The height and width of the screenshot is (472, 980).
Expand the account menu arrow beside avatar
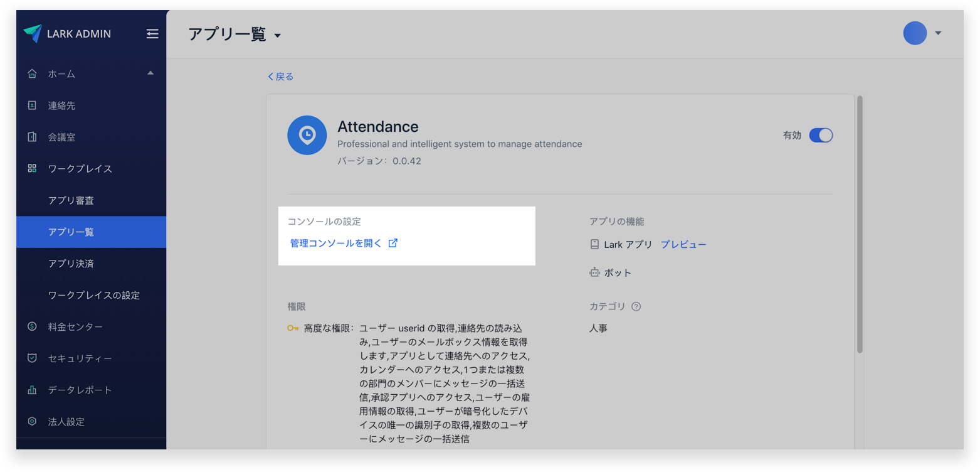tap(938, 33)
